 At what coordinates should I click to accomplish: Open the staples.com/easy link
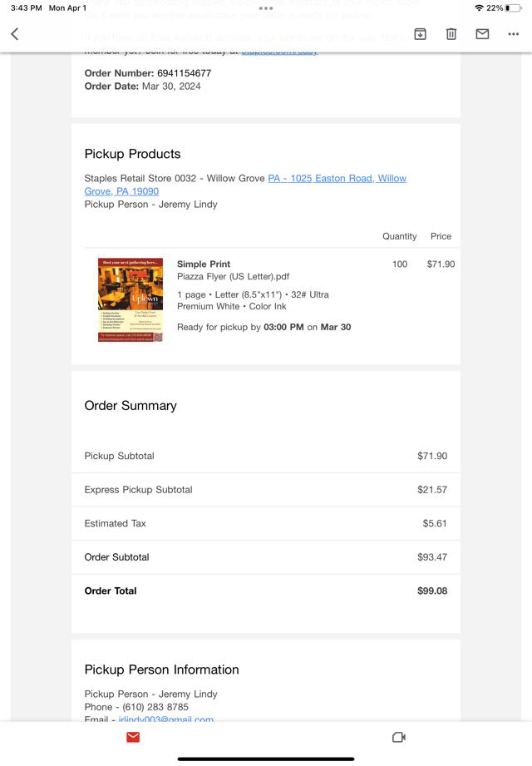279,52
